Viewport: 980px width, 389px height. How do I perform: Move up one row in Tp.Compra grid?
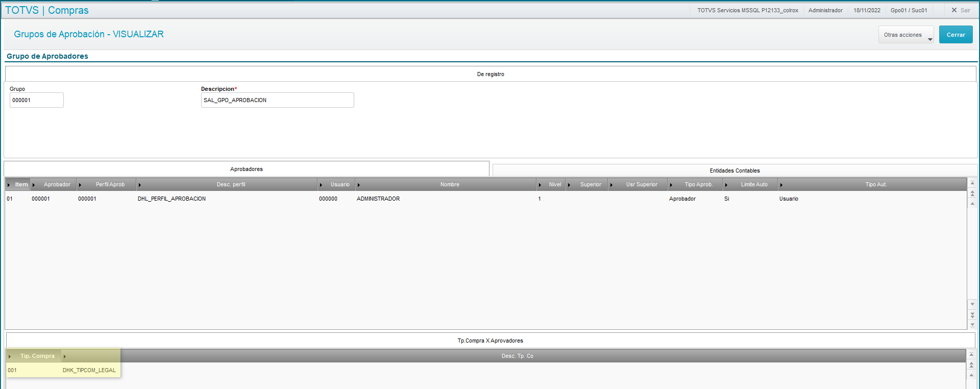click(x=971, y=375)
